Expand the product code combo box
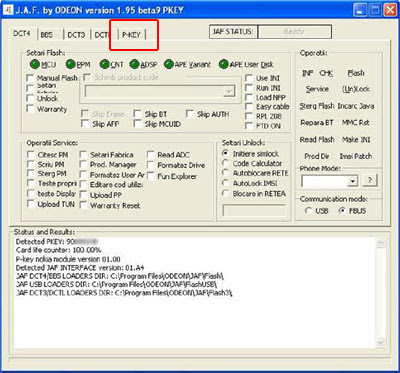The height and width of the screenshot is (373, 400). (229, 92)
